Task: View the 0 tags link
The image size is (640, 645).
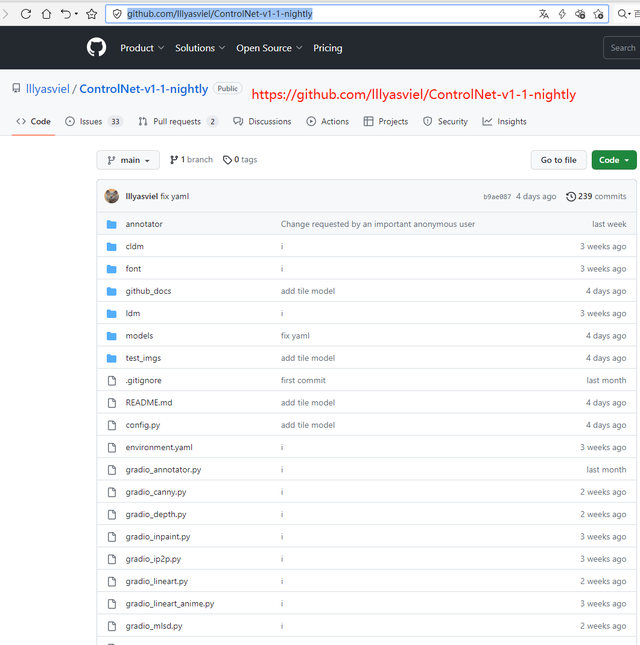Action: (x=240, y=160)
